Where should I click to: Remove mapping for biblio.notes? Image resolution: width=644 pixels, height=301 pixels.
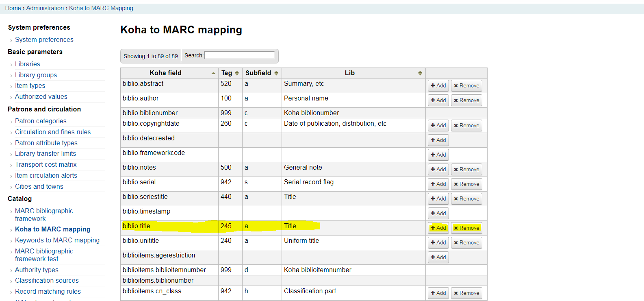466,169
